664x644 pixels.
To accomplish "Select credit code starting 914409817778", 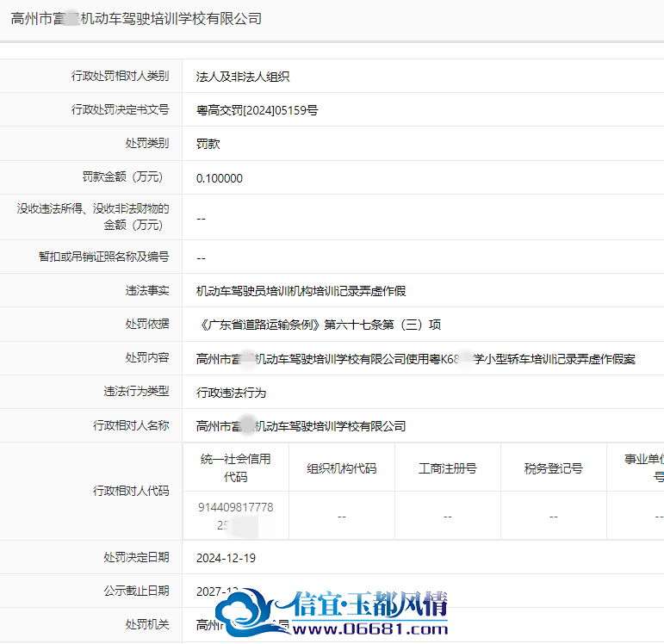I will 235,516.
